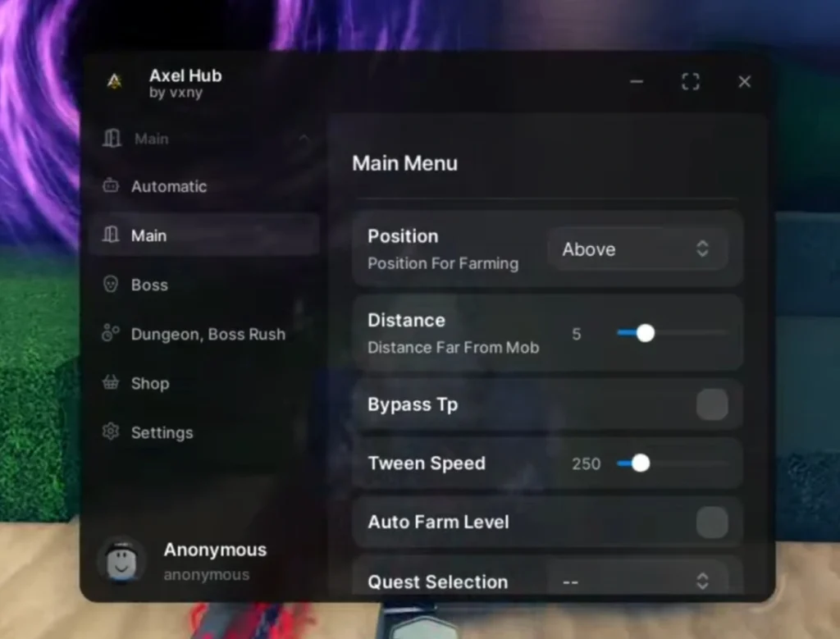Viewport: 840px width, 639px height.
Task: Click the Settings gear icon
Action: point(111,431)
